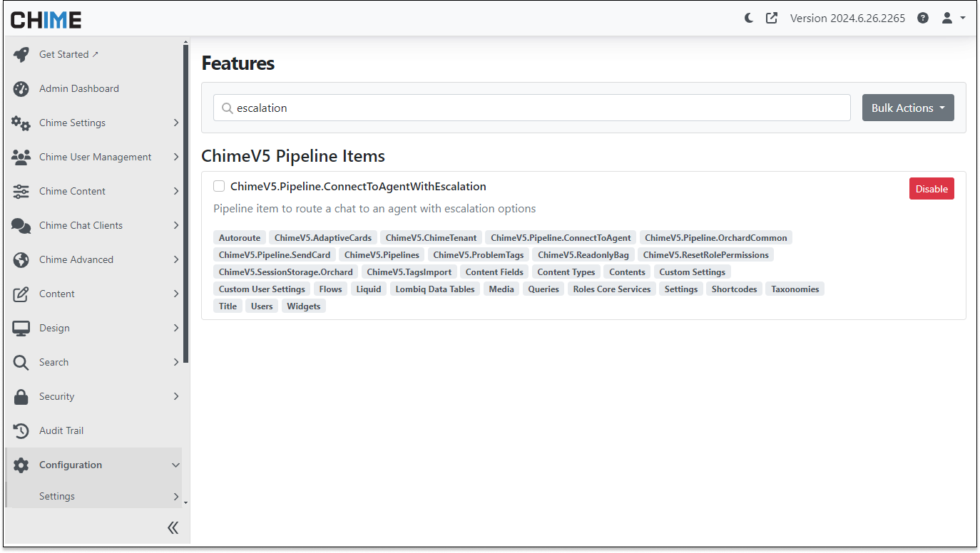Screen dimensions: 980x553
Task: Expand the Chime Advanced chevron
Action: 176,259
